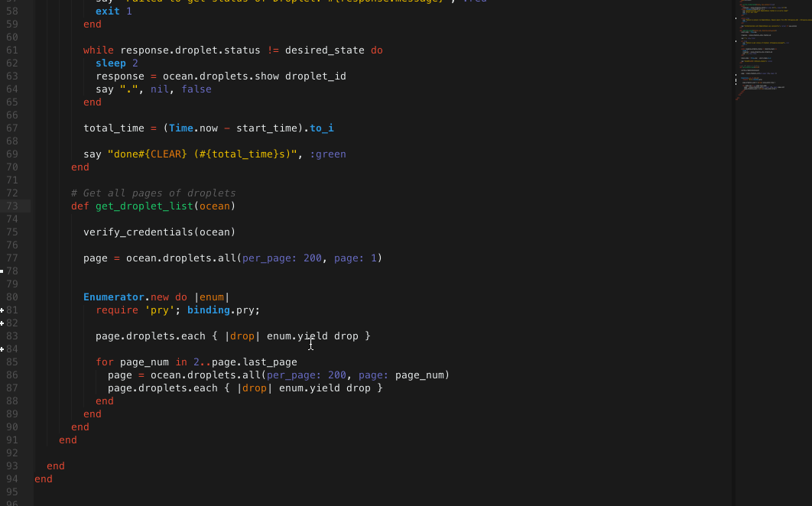Click line number 61 in the gutter
Image resolution: width=812 pixels, height=506 pixels.
(x=11, y=50)
